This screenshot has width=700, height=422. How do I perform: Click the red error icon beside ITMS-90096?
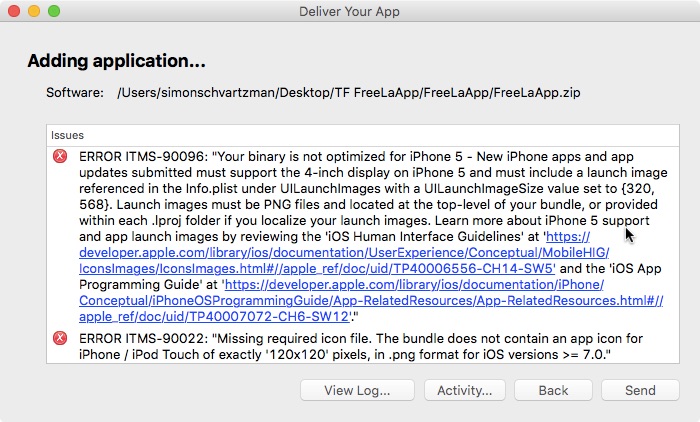click(61, 156)
